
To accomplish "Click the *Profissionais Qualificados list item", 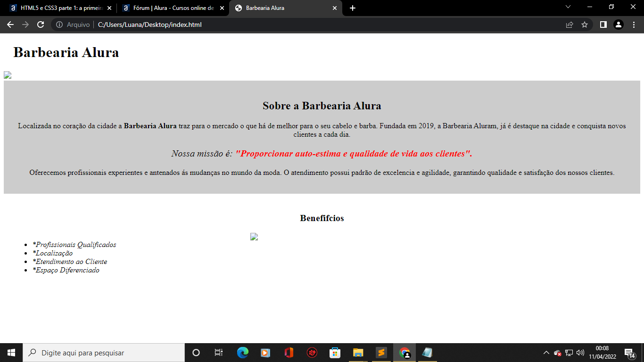I will tap(74, 245).
